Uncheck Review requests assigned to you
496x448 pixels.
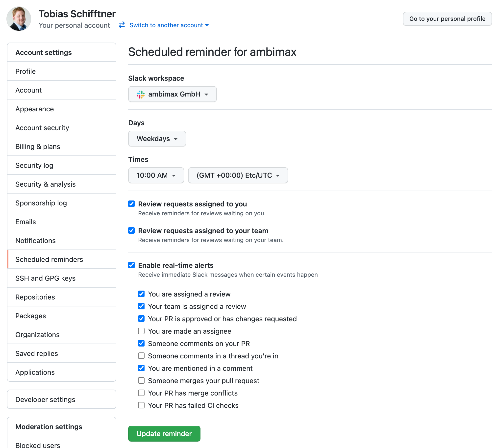click(x=131, y=204)
